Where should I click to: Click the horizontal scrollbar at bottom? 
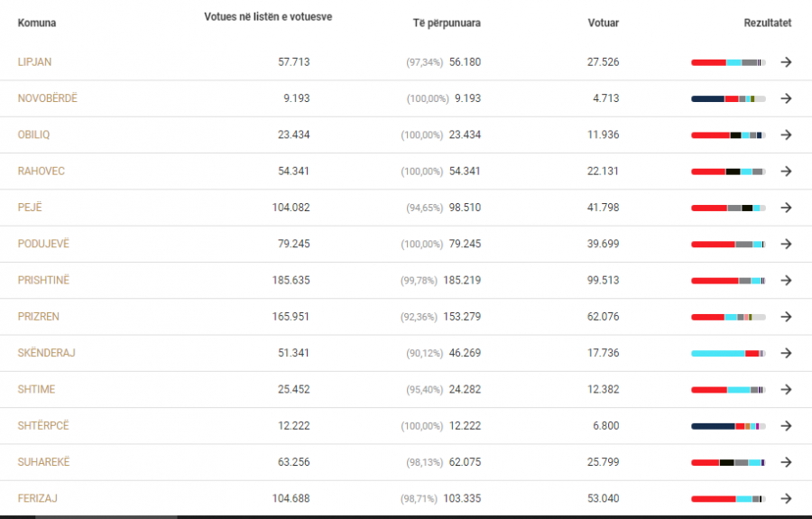(106, 517)
